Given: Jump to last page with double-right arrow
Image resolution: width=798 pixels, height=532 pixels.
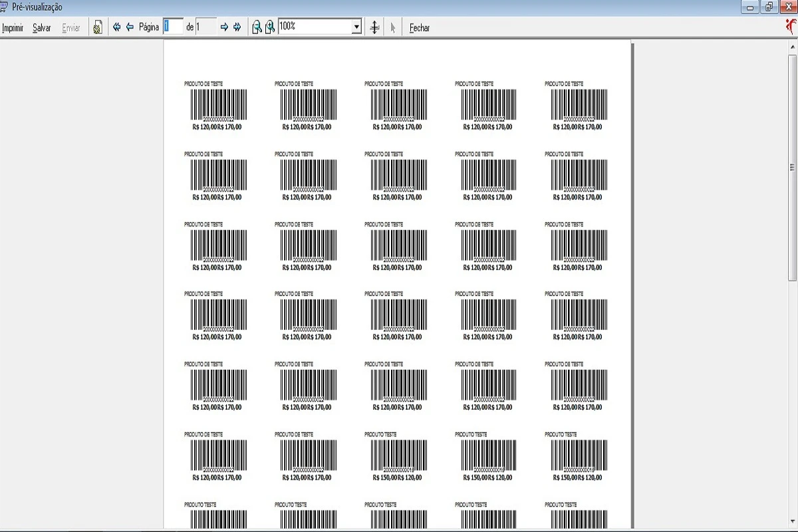Looking at the screenshot, I should [237, 27].
